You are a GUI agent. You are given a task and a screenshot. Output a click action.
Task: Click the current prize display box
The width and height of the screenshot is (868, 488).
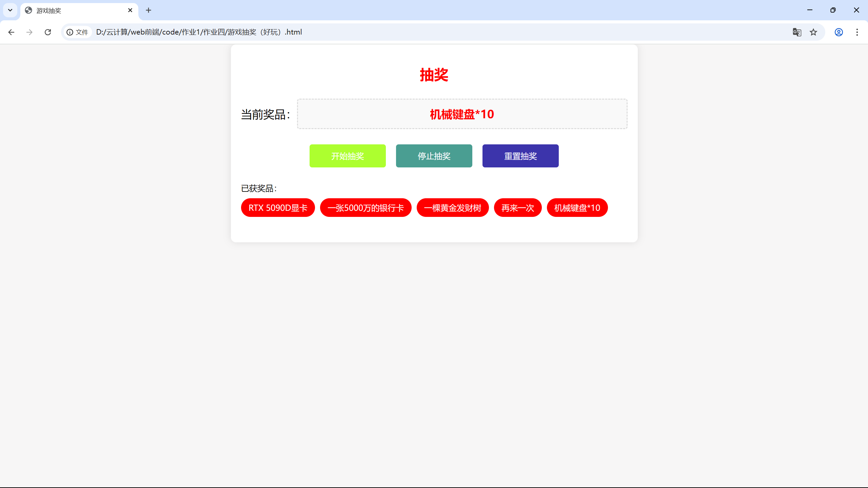coord(462,114)
